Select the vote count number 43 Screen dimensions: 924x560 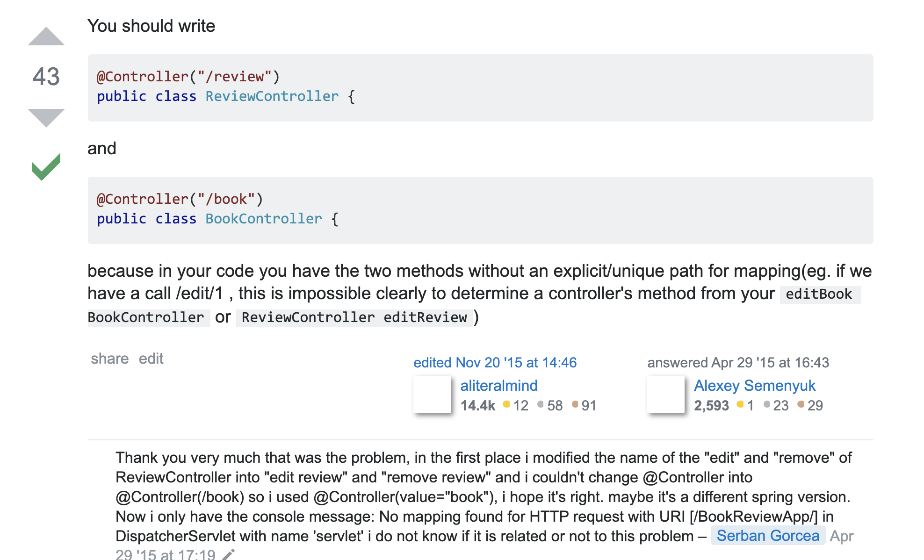tap(45, 76)
